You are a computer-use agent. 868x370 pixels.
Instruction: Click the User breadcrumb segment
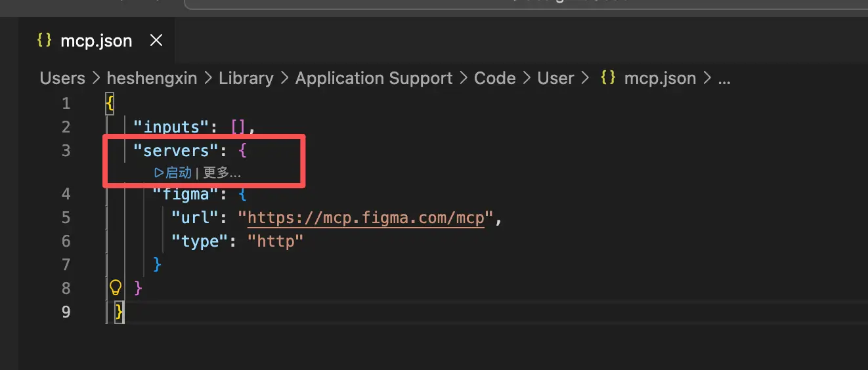click(555, 79)
